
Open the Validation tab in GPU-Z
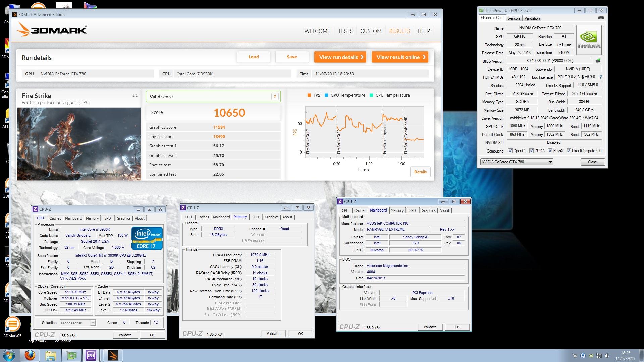(x=532, y=18)
